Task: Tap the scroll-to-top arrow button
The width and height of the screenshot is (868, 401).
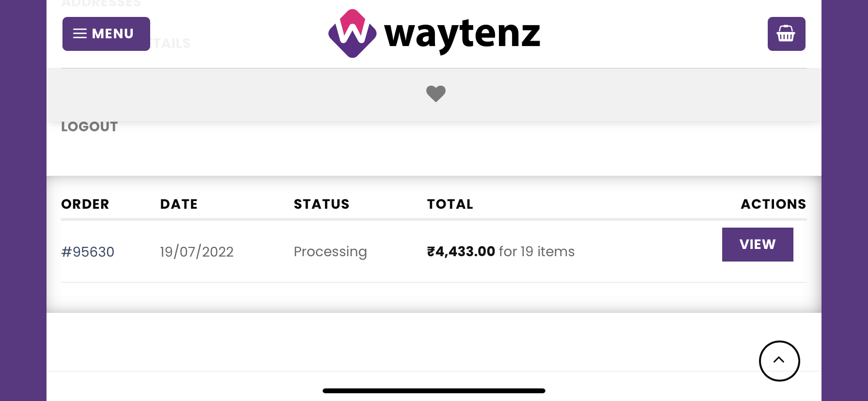Action: [779, 361]
